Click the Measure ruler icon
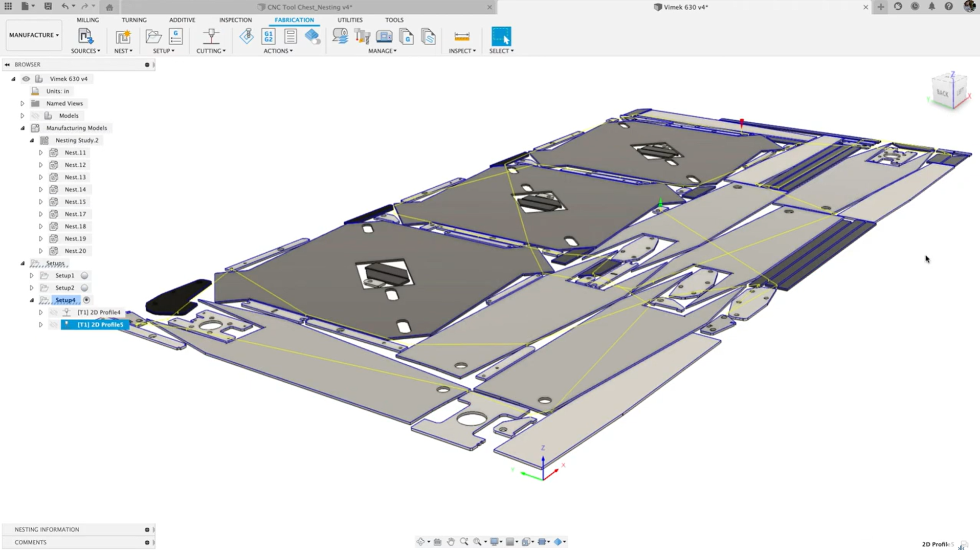Image resolution: width=980 pixels, height=550 pixels. [x=462, y=36]
